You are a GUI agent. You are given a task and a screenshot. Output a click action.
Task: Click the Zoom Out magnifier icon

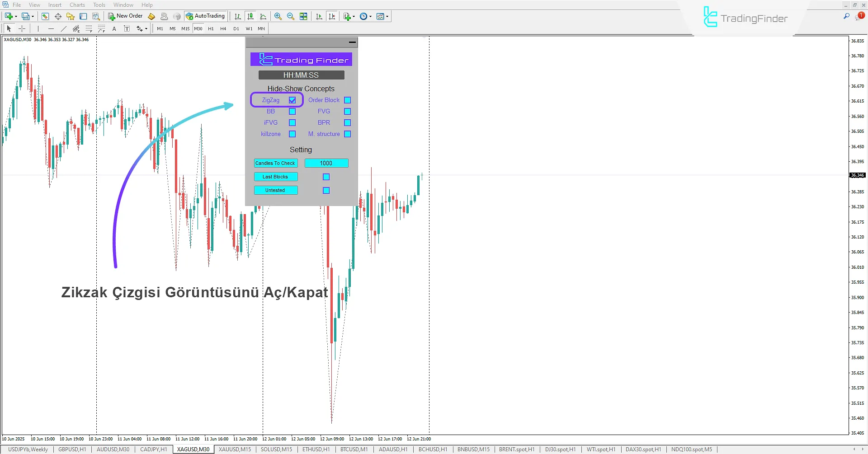click(x=291, y=16)
